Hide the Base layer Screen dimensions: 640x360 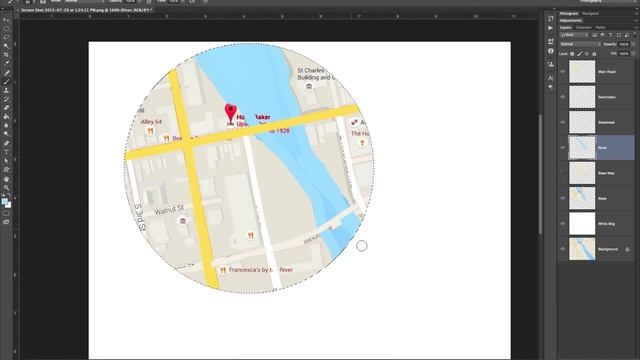pyautogui.click(x=563, y=198)
